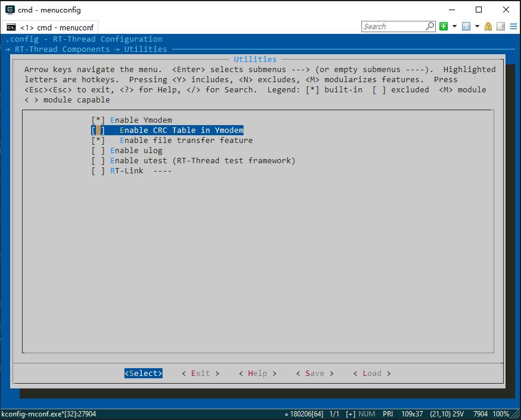Click the active console list icon
521x420 pixels.
466,26
